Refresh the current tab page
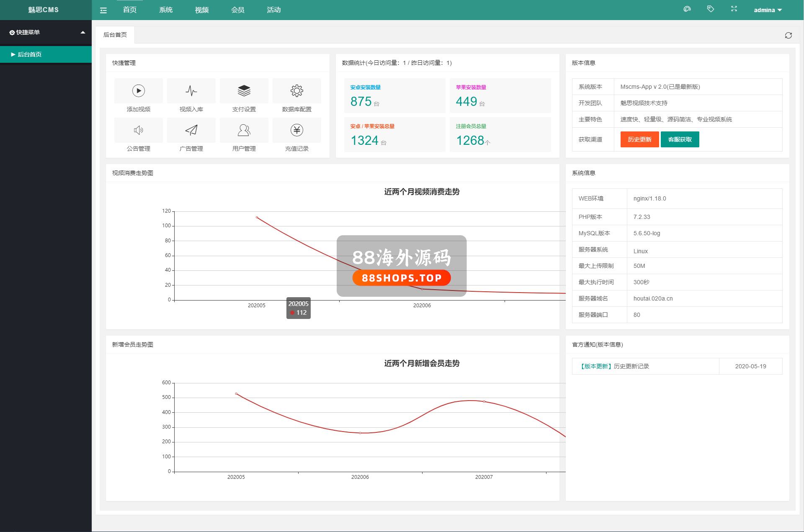Screen dimensions: 804x532 tap(789, 36)
